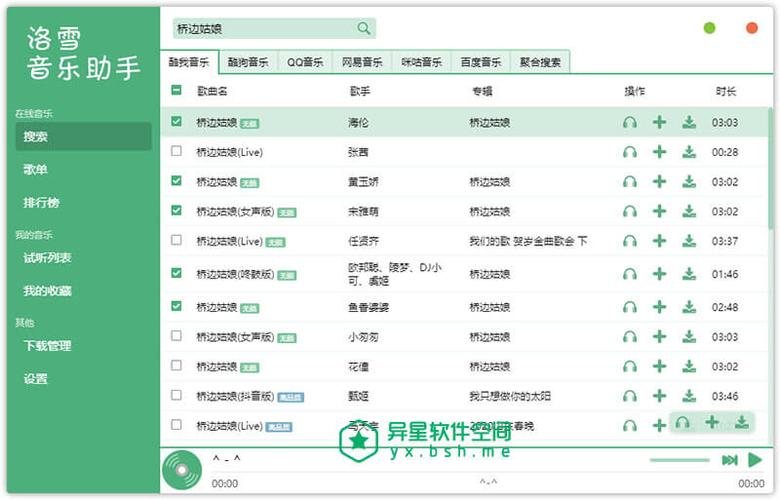Download 花僮's 桥边姑娘

pyautogui.click(x=689, y=367)
